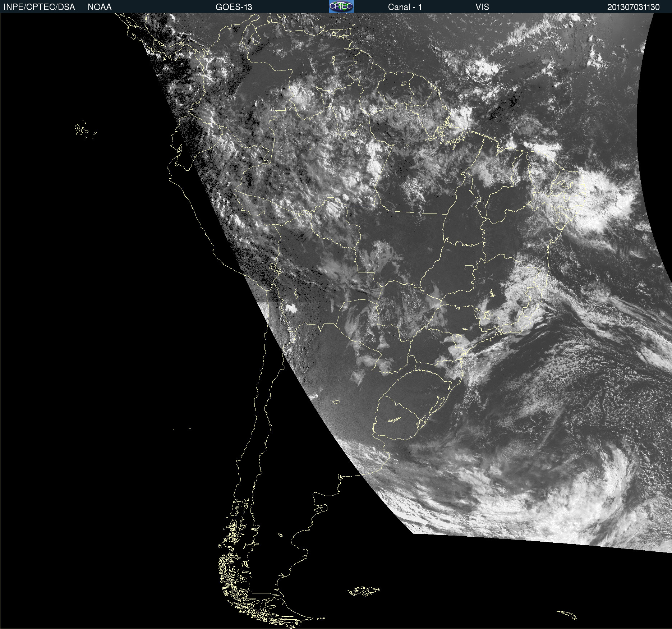Viewport: 672px width, 629px height.
Task: Select the Mar Chiquita lake outline in Argentina
Action: pos(336,401)
